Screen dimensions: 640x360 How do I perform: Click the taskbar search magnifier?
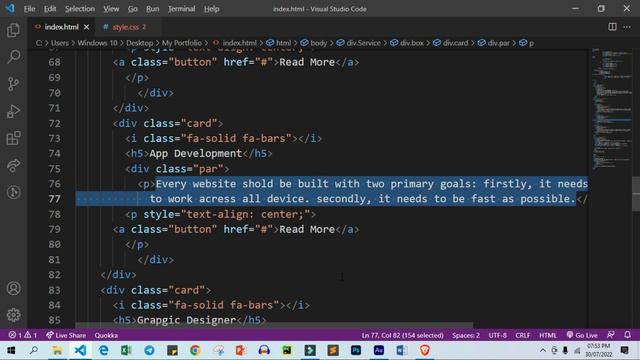[34, 350]
